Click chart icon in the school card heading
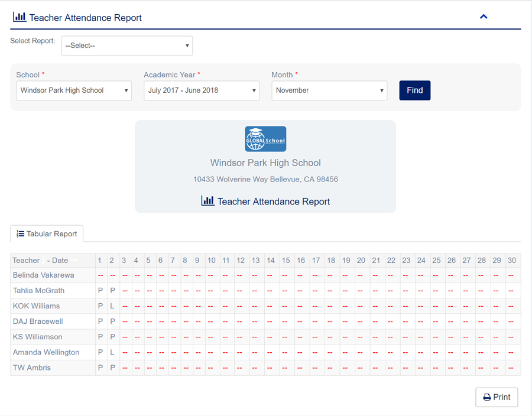Image resolution: width=532 pixels, height=416 pixels. point(207,201)
